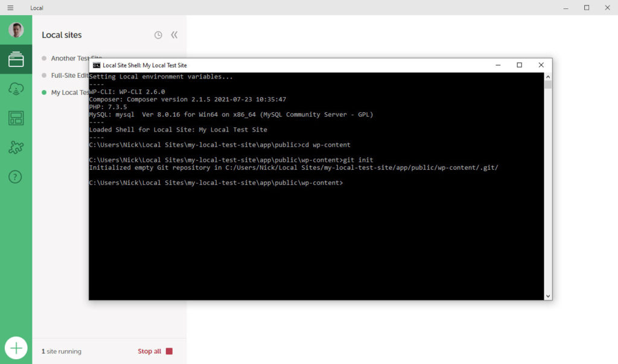Click the MySQL version line
Image resolution: width=618 pixels, height=364 pixels.
point(231,114)
